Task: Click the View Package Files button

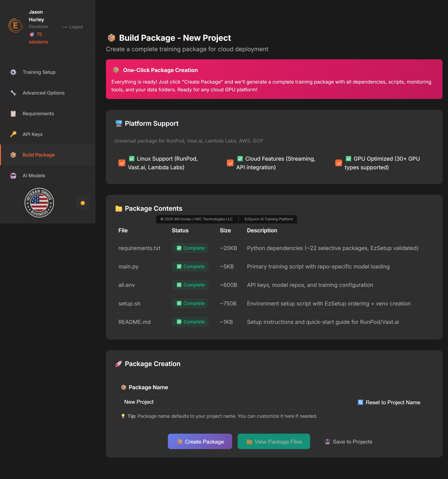Action: click(274, 441)
